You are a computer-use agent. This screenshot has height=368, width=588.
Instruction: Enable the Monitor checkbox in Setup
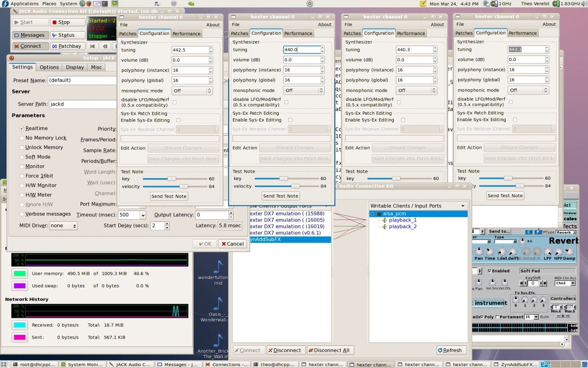[x=22, y=166]
